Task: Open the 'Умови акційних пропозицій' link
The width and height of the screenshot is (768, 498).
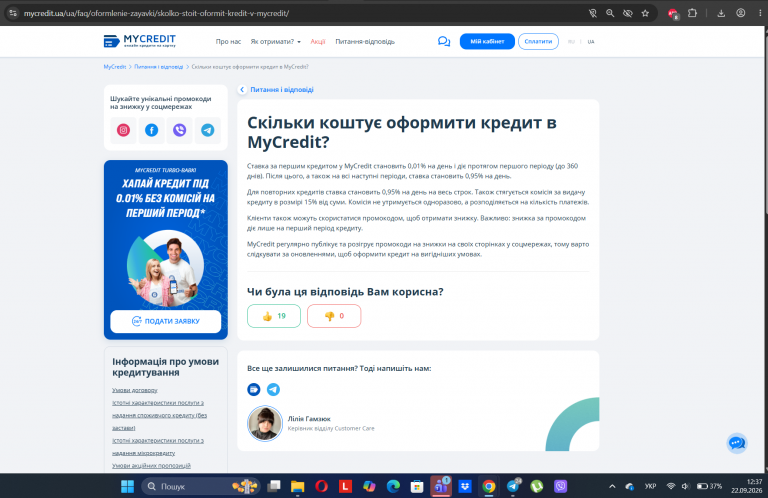Action: tap(151, 466)
